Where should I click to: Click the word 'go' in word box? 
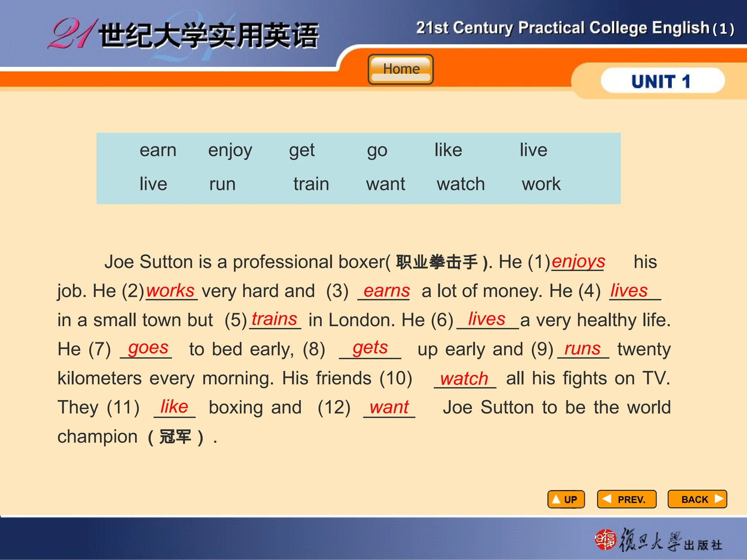click(377, 152)
